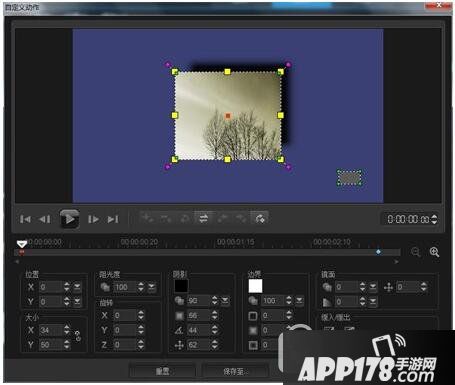The width and height of the screenshot is (455, 385).
Task: Go to the next keyframe
Action: coord(241,218)
